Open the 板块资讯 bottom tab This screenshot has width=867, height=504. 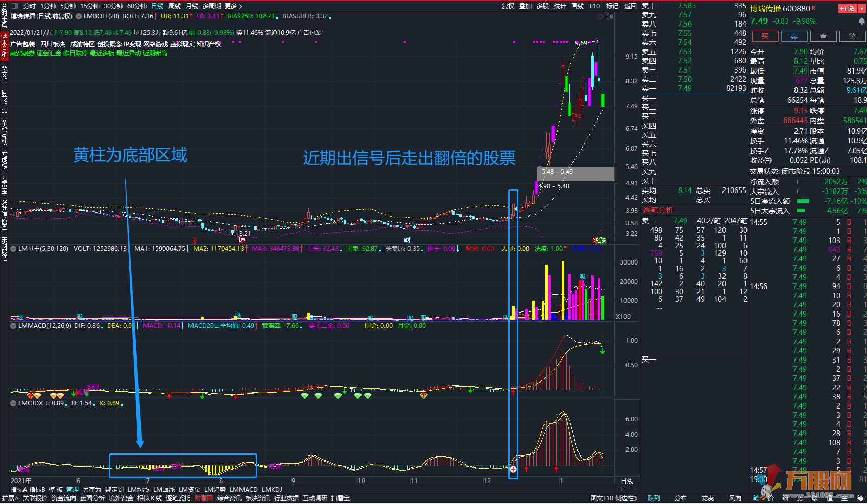[258, 498]
